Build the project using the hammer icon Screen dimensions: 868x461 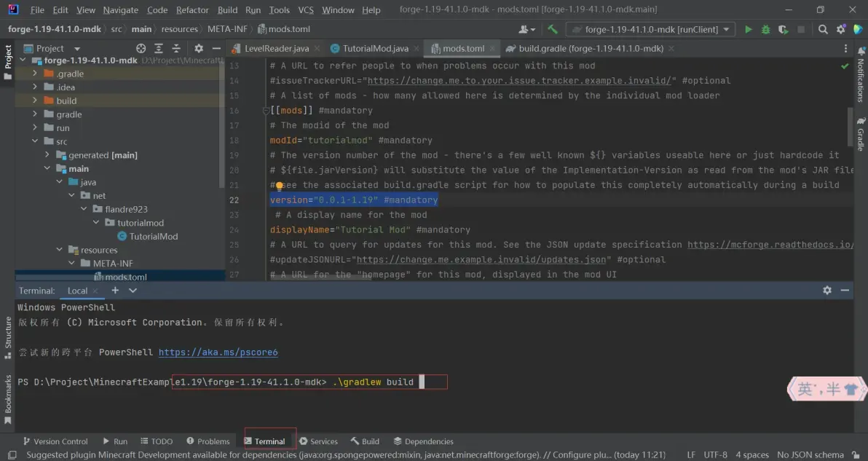[x=553, y=29]
